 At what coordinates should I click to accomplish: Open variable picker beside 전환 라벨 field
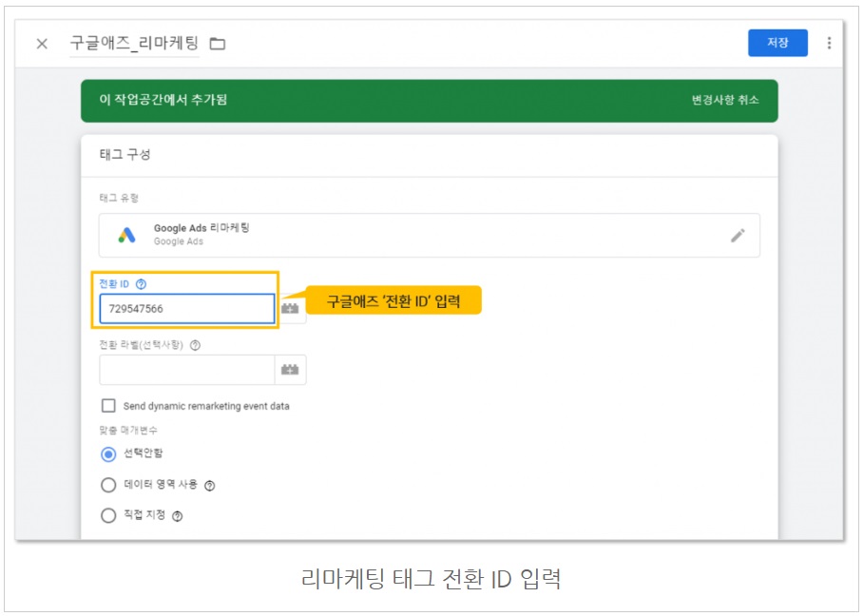point(290,370)
